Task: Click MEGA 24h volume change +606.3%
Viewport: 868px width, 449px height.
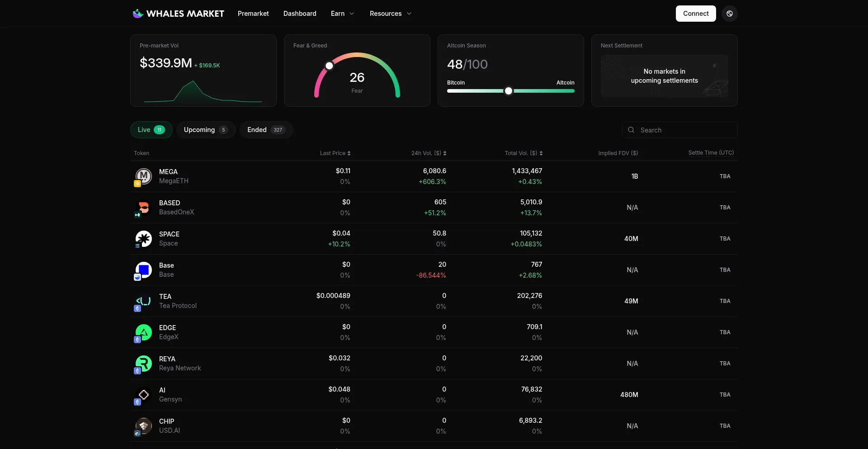Action: pos(433,182)
